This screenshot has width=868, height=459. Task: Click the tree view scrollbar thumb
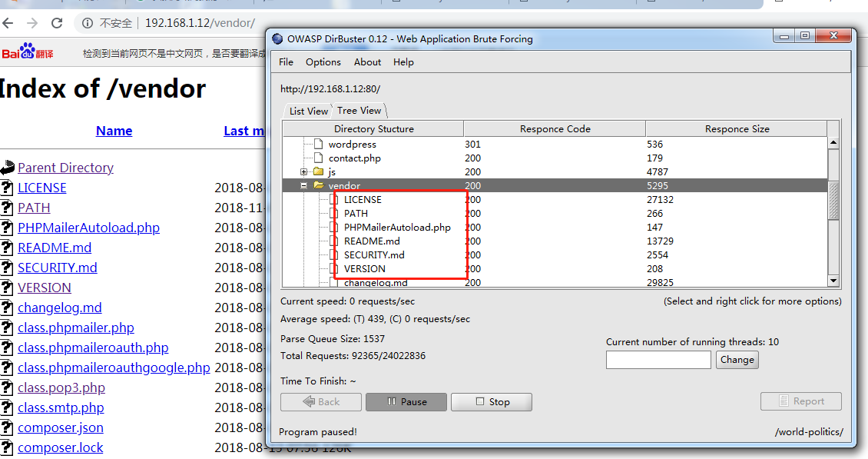(833, 201)
